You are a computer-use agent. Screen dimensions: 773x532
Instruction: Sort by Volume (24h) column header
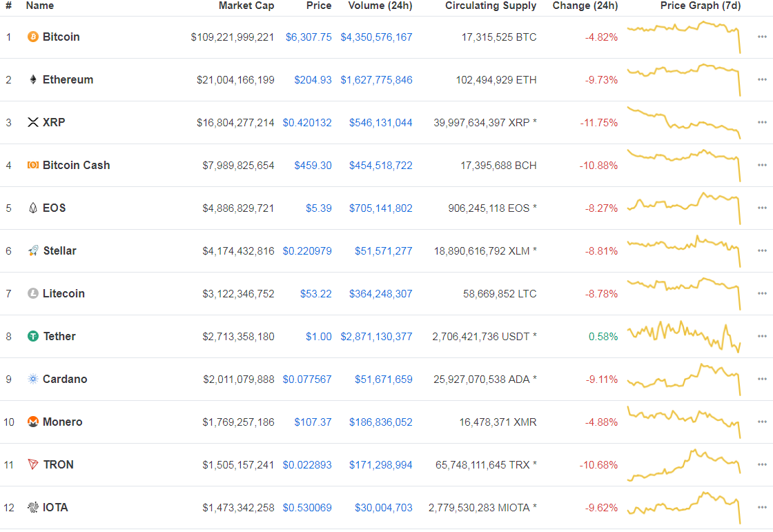click(380, 6)
